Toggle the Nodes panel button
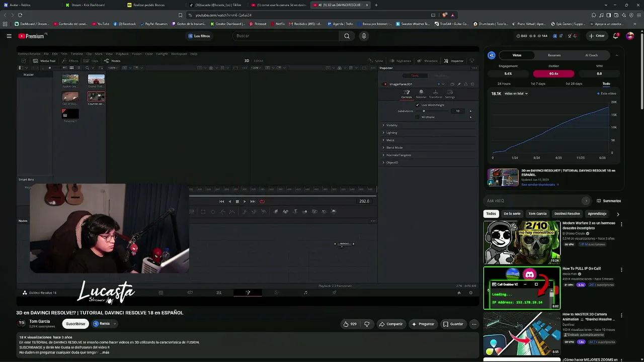 [112, 61]
